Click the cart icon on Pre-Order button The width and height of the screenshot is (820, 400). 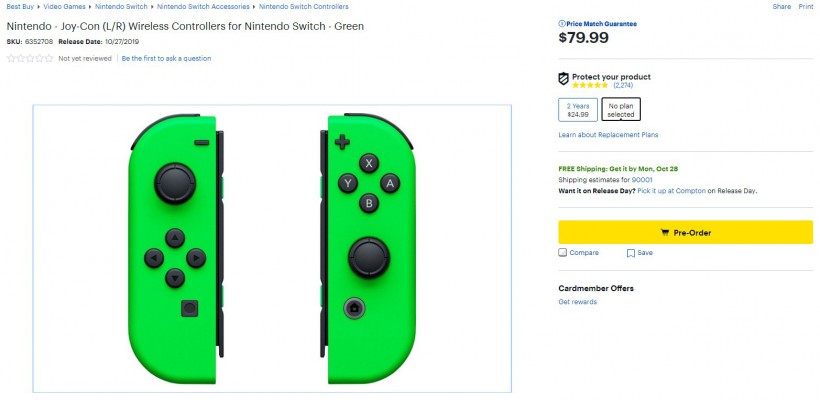pyautogui.click(x=665, y=232)
